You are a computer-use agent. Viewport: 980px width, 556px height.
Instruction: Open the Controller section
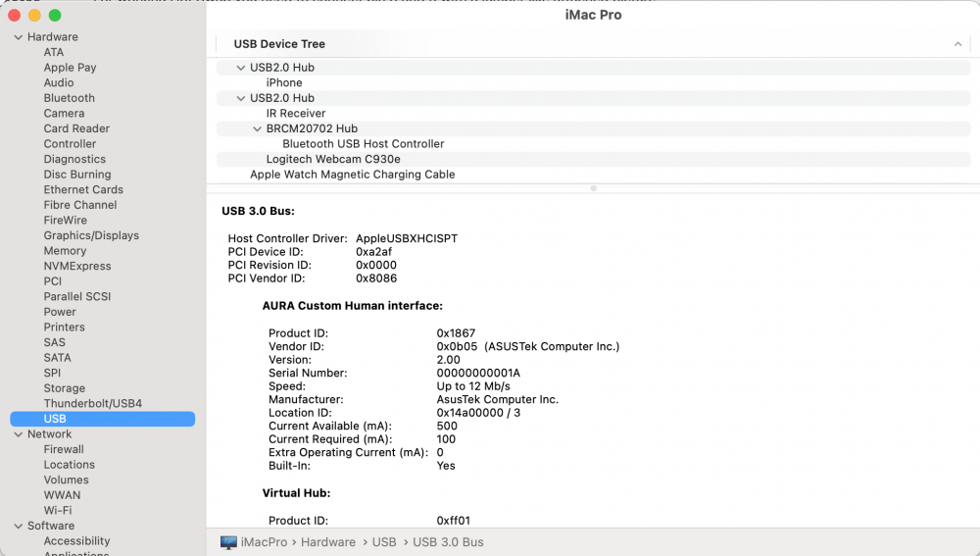point(70,144)
